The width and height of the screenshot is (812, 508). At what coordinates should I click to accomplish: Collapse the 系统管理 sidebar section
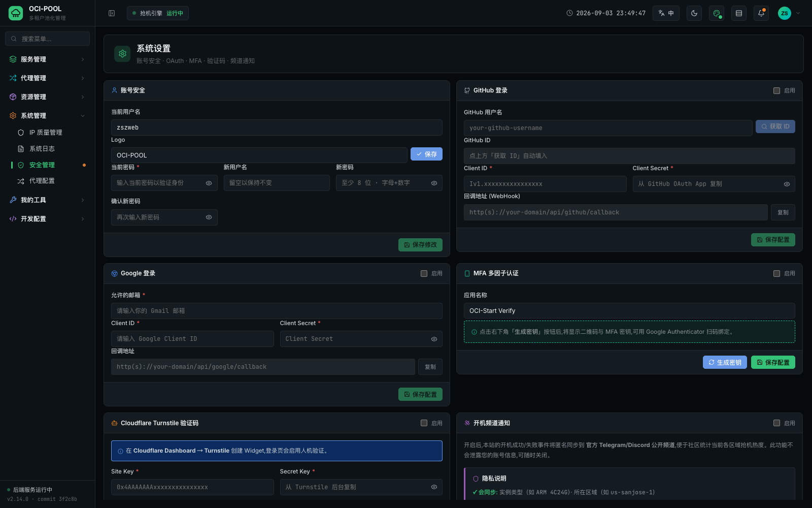pyautogui.click(x=47, y=116)
